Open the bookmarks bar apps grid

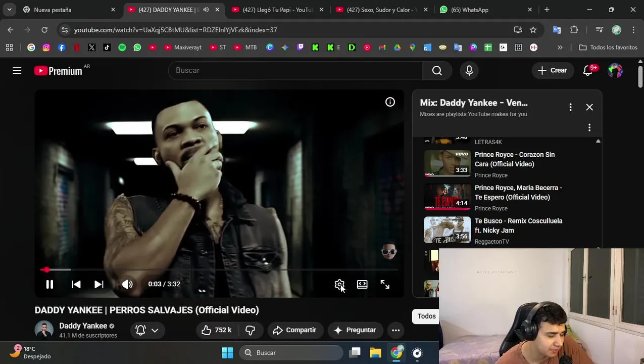(9, 48)
